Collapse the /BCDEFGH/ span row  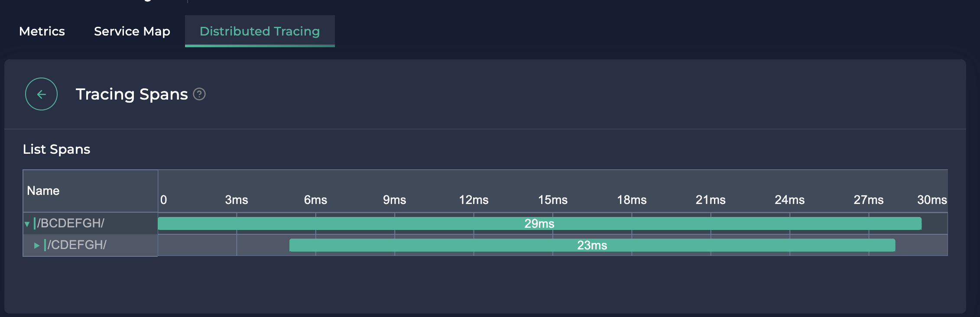click(27, 224)
